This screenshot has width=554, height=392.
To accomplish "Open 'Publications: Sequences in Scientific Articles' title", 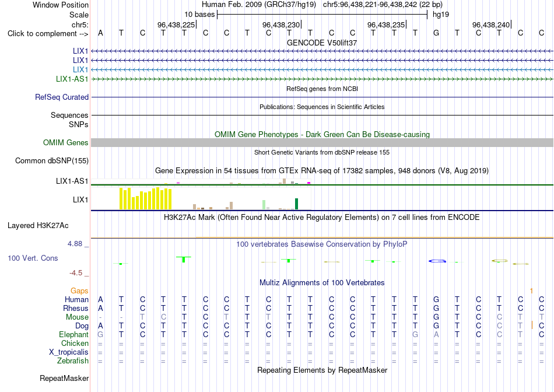I will 322,107.
